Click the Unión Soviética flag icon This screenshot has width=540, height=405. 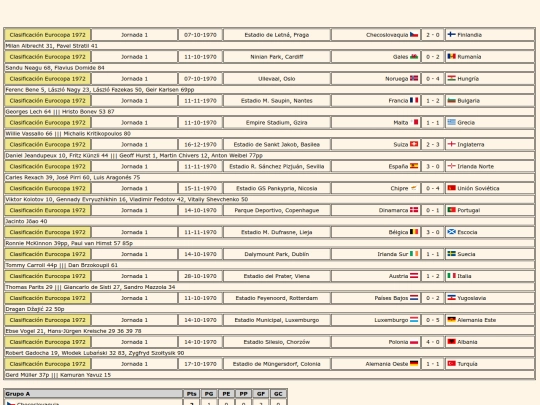tap(451, 188)
